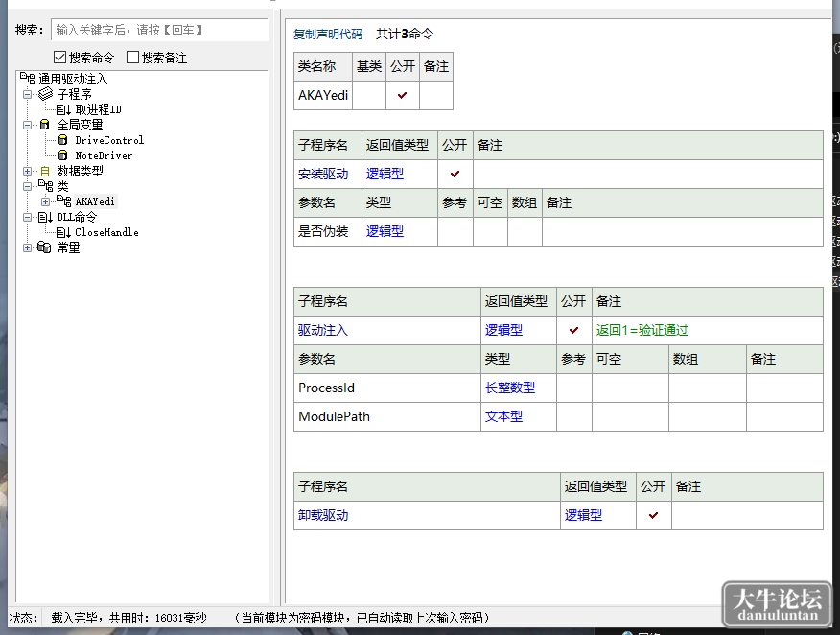Click the 公开 checkmark in 安装驱动 row

[455, 175]
